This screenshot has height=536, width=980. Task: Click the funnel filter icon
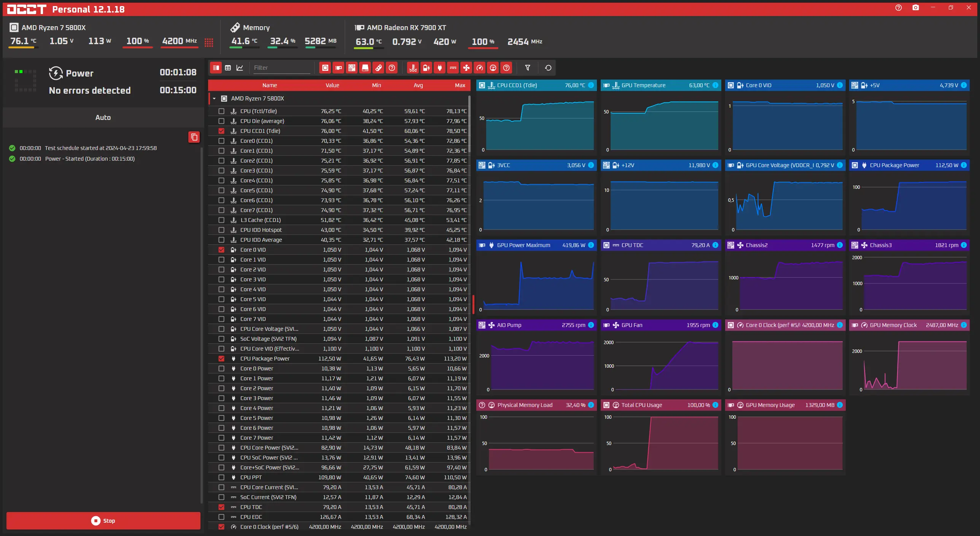point(528,68)
